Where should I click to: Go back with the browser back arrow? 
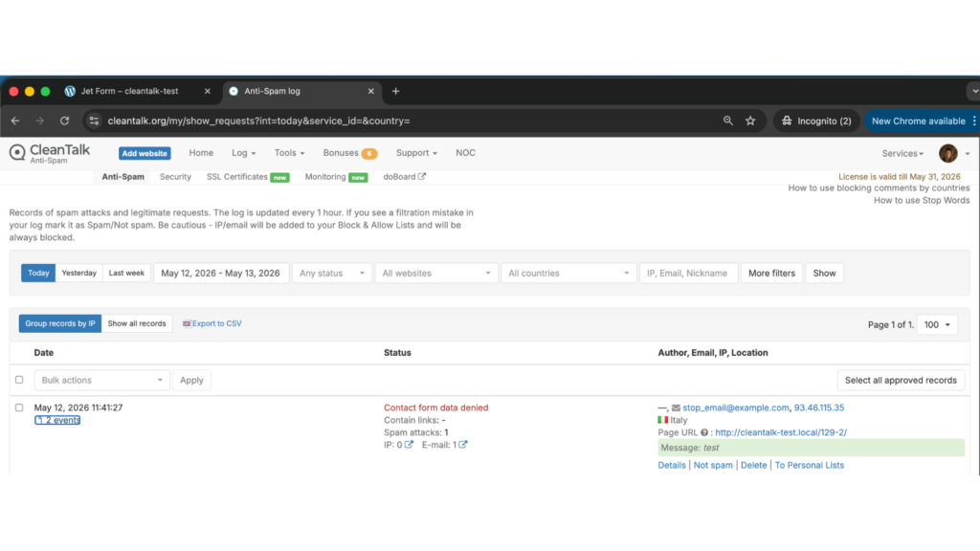(x=15, y=121)
